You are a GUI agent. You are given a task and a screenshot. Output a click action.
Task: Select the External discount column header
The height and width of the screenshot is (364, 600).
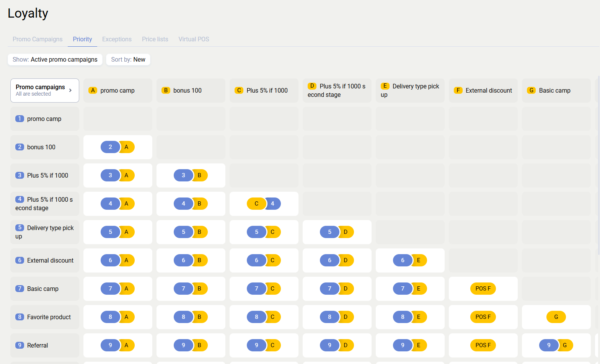tap(483, 91)
